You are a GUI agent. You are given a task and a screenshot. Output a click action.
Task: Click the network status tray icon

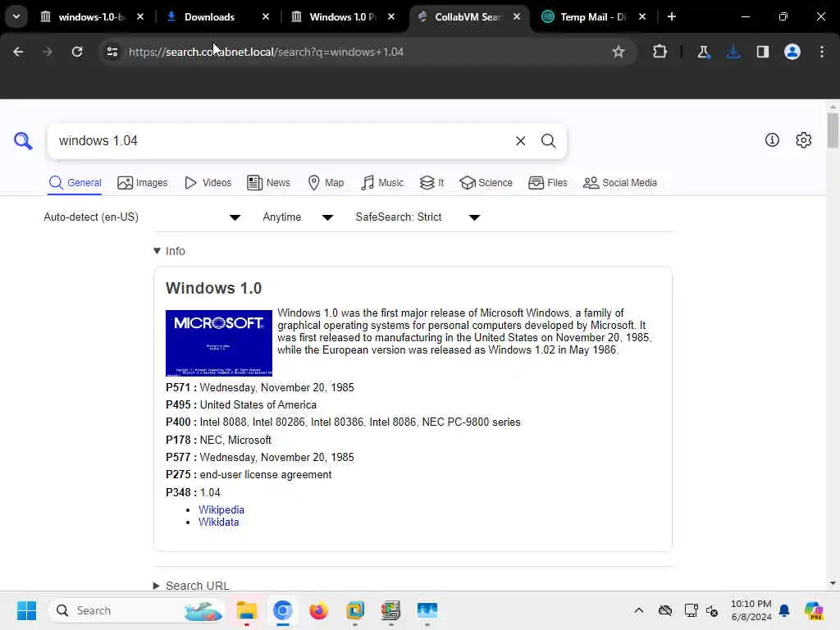691,610
